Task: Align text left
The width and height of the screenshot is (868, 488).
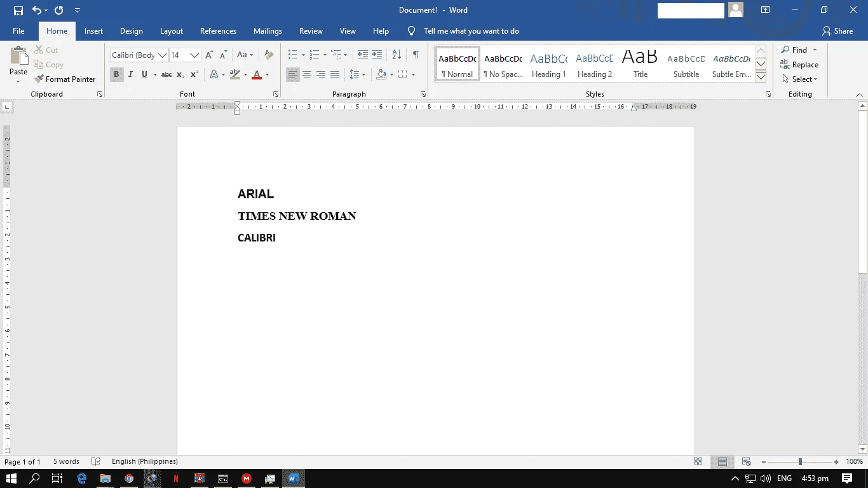Action: pyautogui.click(x=292, y=74)
